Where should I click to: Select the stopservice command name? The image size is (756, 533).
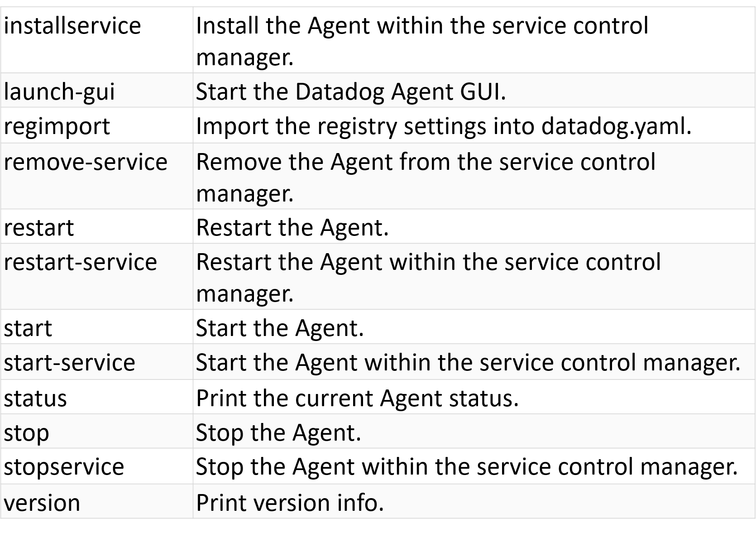tap(64, 467)
